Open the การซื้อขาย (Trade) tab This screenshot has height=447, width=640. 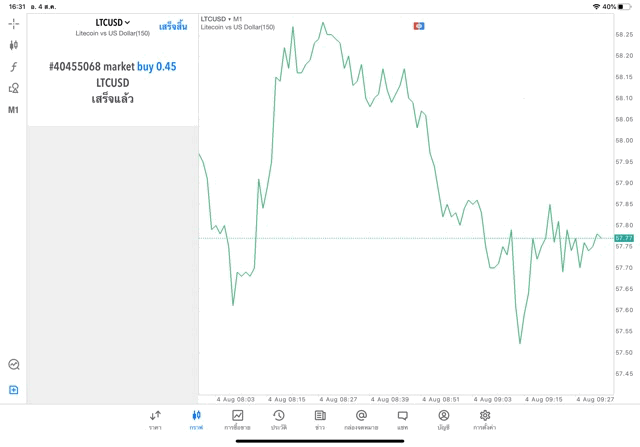pos(237,420)
